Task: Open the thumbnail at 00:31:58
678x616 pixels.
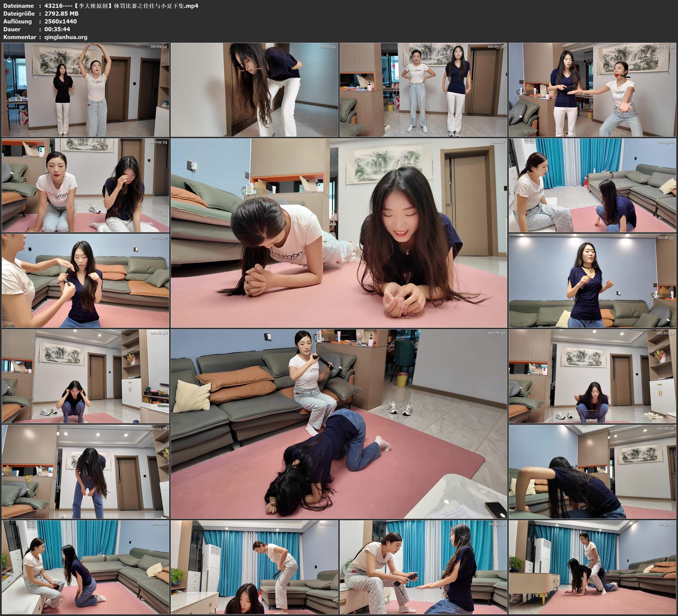Action: [423, 567]
